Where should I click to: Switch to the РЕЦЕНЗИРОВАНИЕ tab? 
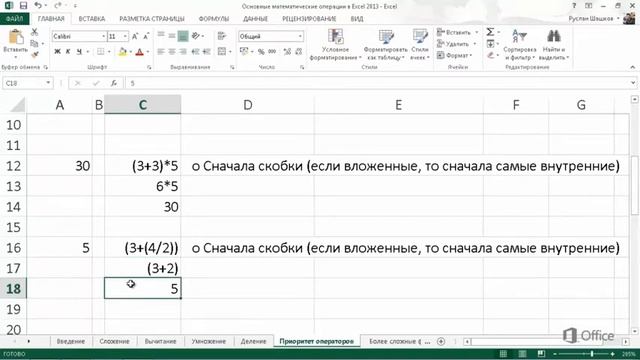(x=309, y=19)
